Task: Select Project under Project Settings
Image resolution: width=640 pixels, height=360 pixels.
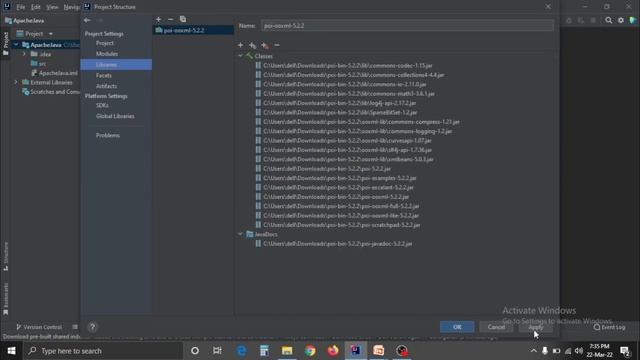Action: (x=104, y=43)
